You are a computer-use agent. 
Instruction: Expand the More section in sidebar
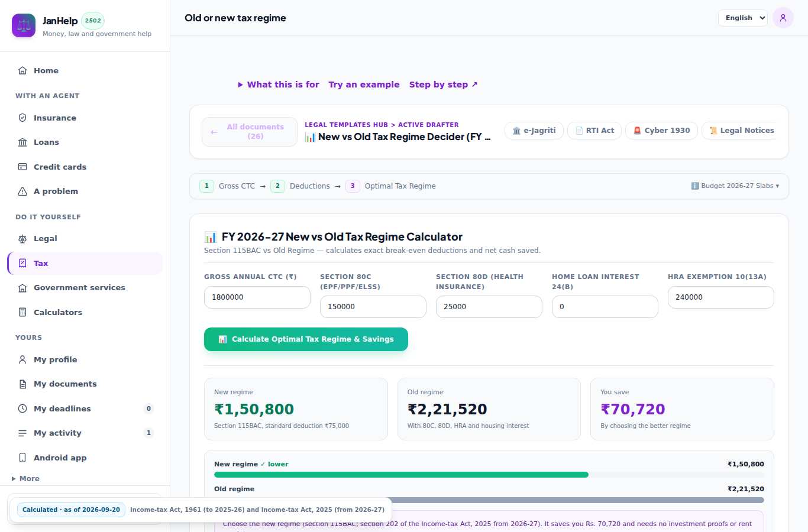click(26, 478)
